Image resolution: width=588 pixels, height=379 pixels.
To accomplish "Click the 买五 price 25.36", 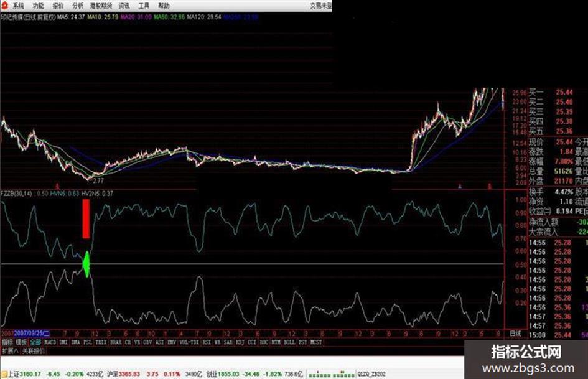I will coord(564,131).
